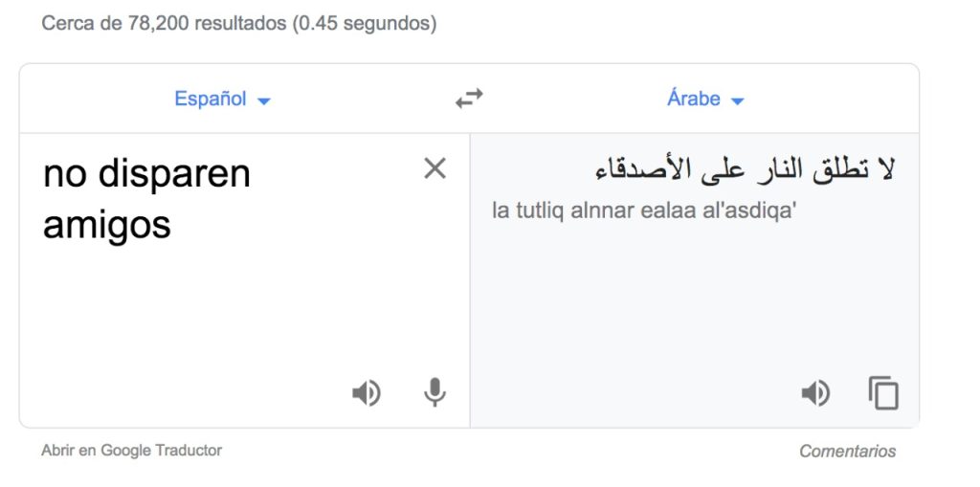Swap the source and target languages
The image size is (980, 487).
(469, 99)
